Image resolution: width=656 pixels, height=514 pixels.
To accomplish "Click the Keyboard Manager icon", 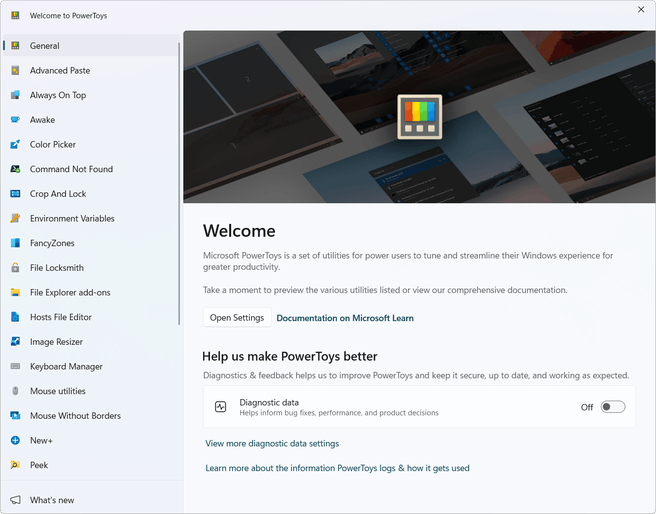I will pos(15,366).
